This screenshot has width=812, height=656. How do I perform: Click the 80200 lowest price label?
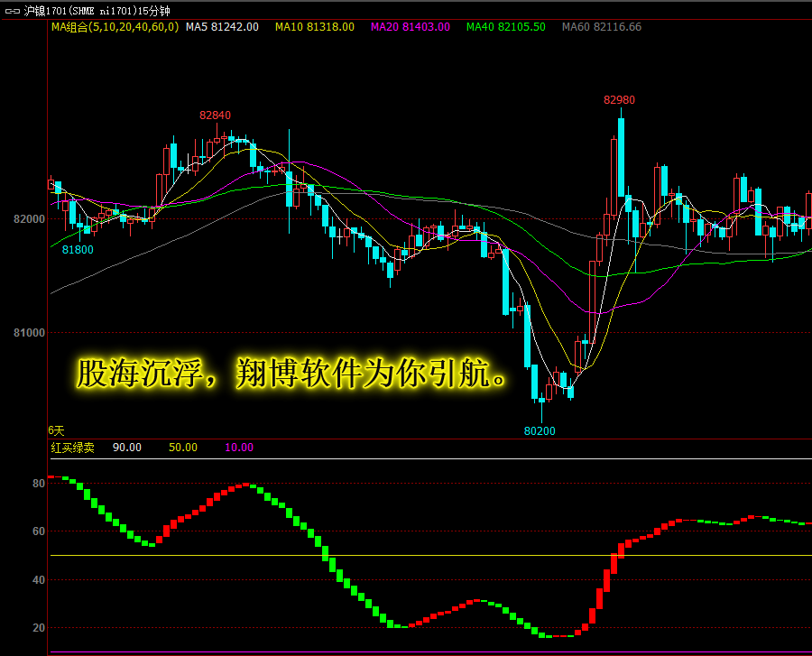pos(540,430)
